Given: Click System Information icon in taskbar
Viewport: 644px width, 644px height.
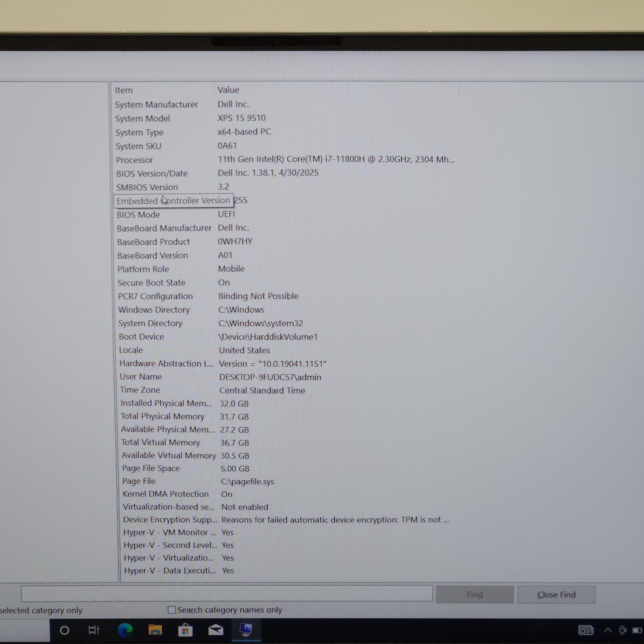Looking at the screenshot, I should pyautogui.click(x=246, y=630).
